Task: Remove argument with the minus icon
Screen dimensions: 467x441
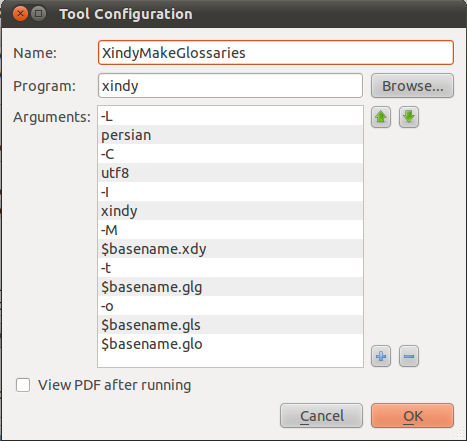Action: click(409, 356)
